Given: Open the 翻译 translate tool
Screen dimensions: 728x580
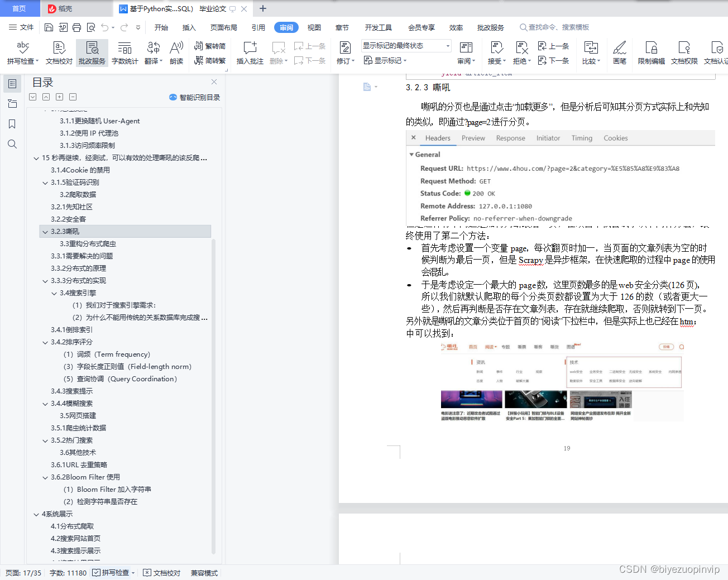Looking at the screenshot, I should click(x=153, y=53).
